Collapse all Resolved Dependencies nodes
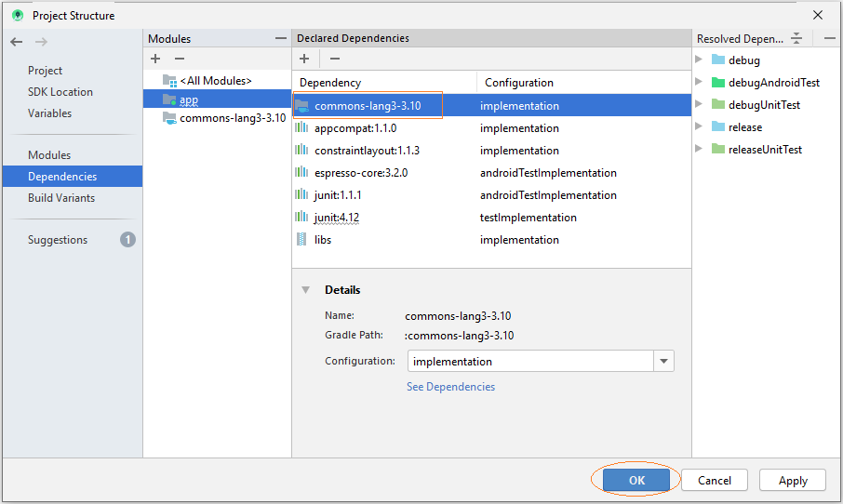 796,38
